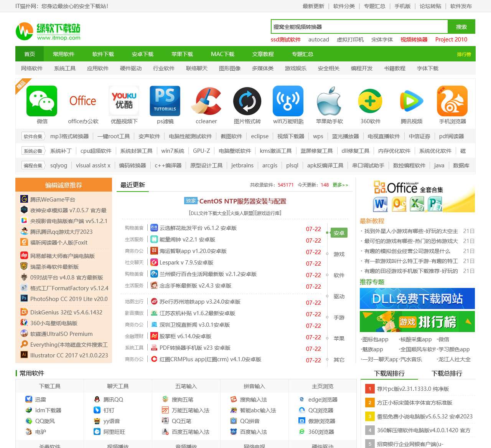Image resolution: width=491 pixels, height=448 pixels.
Task: Click the Everything search tool icon
Action: [x=24, y=344]
